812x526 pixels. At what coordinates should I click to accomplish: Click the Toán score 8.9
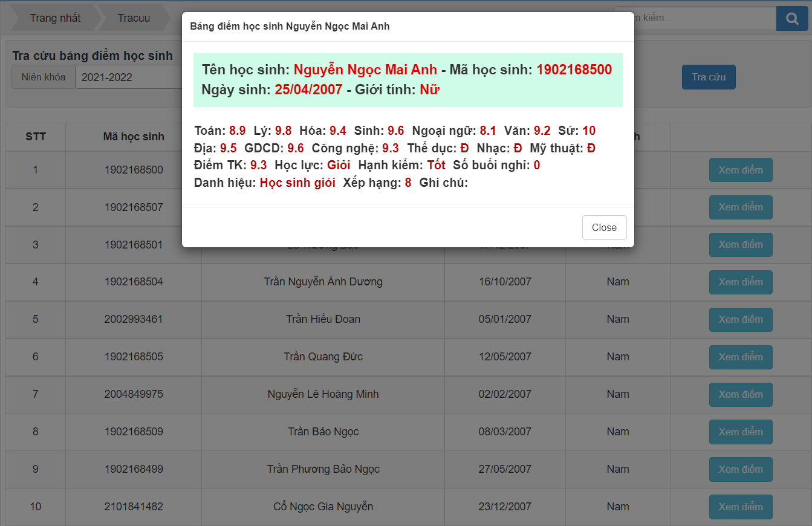click(x=238, y=131)
